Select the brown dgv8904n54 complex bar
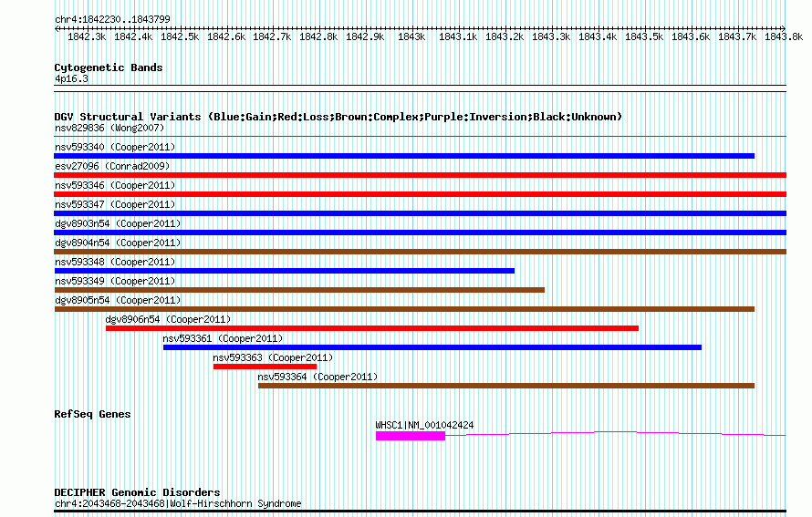Image resolution: width=812 pixels, height=517 pixels. point(420,252)
